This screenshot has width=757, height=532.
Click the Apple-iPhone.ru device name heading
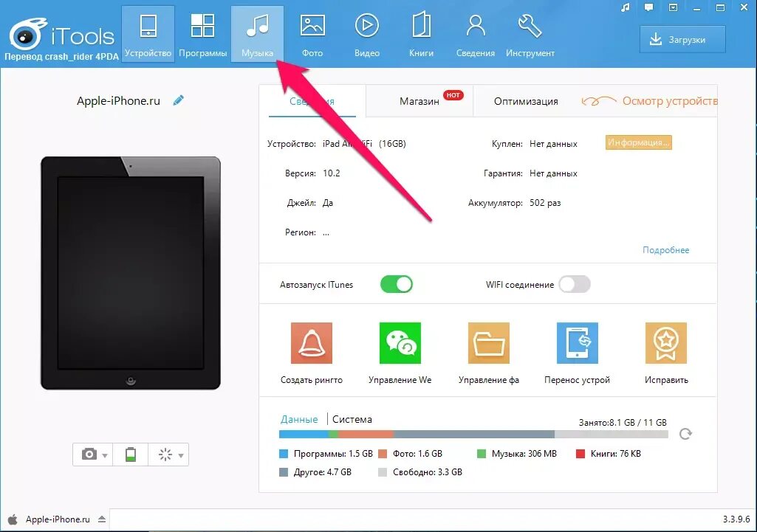[118, 100]
